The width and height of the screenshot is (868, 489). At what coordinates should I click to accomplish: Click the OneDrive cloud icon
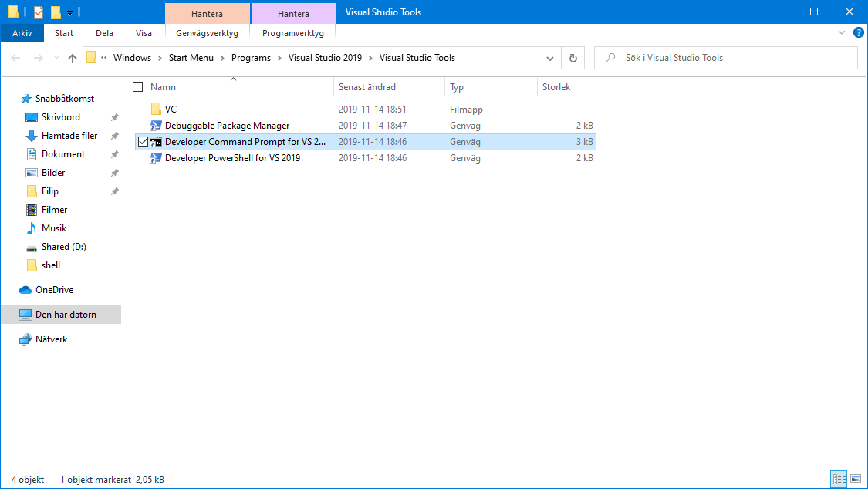coord(25,290)
